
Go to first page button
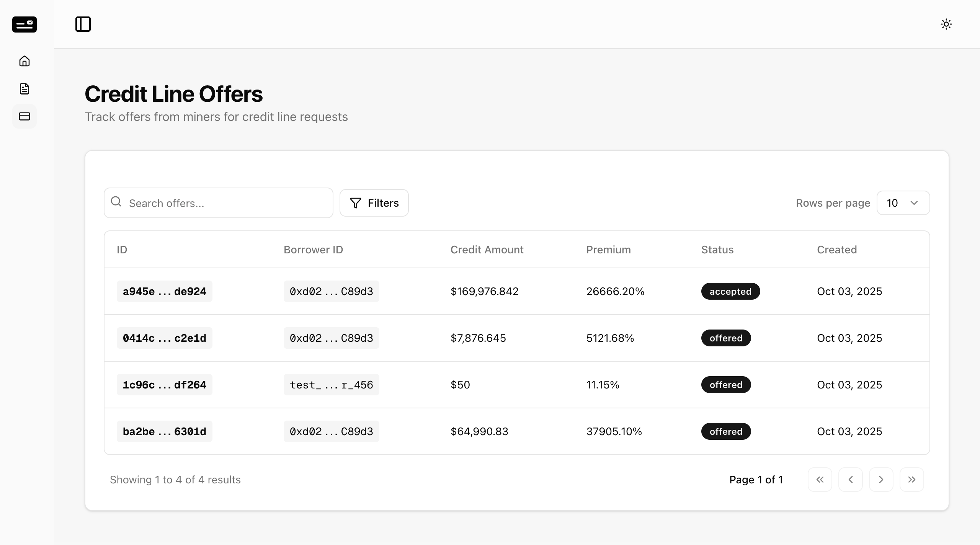(x=820, y=480)
